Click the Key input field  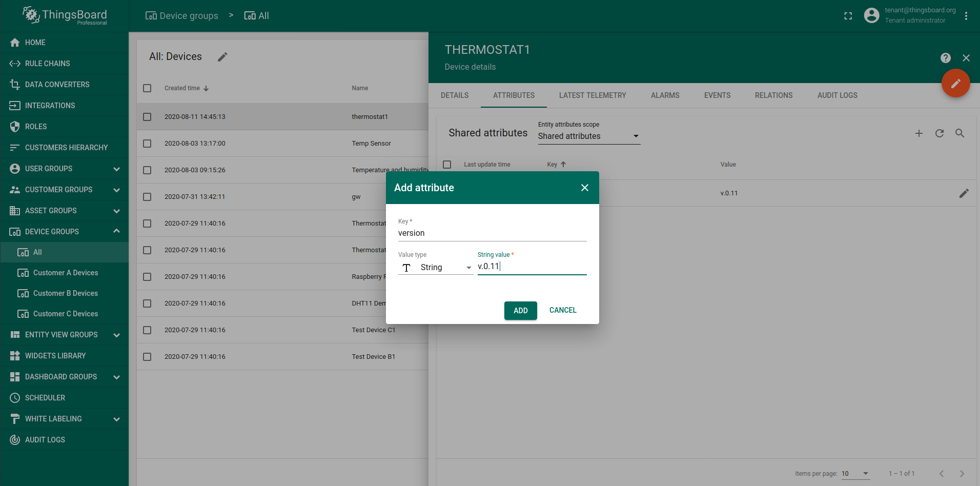[493, 233]
